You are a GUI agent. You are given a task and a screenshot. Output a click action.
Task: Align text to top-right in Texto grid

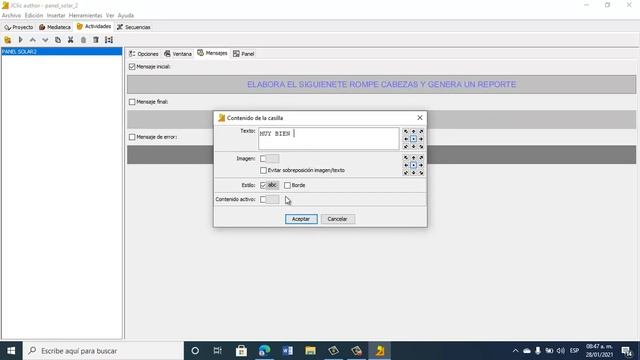point(421,131)
